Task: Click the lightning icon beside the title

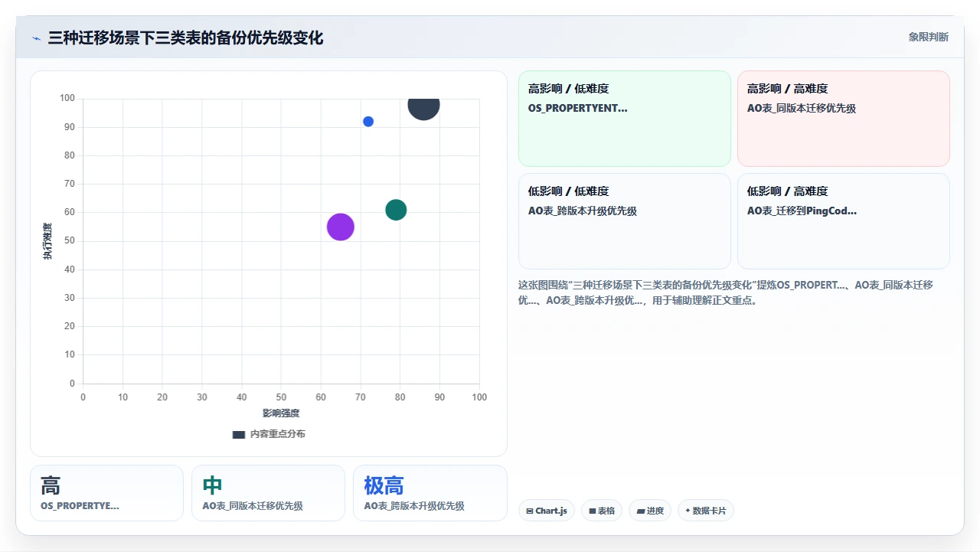Action: [36, 38]
